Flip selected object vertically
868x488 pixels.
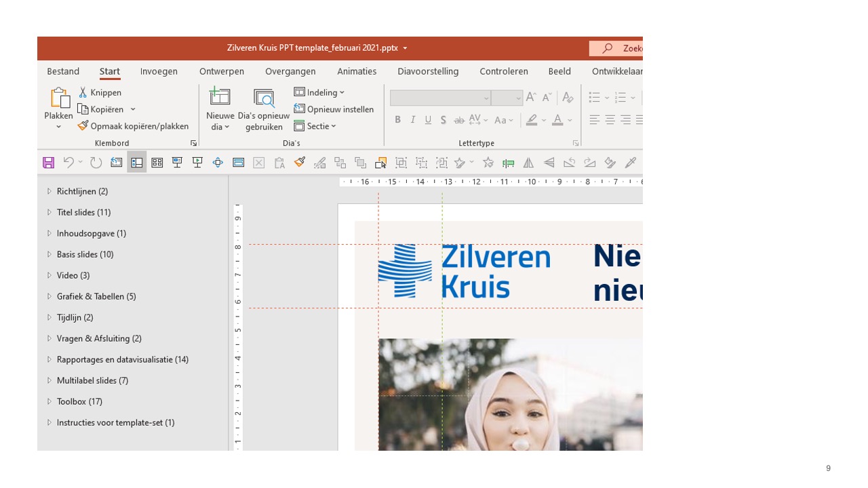pyautogui.click(x=549, y=163)
